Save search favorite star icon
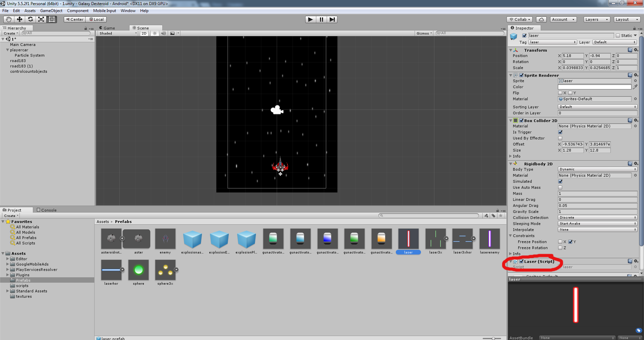Viewport: 644px width, 340px height. [x=501, y=216]
